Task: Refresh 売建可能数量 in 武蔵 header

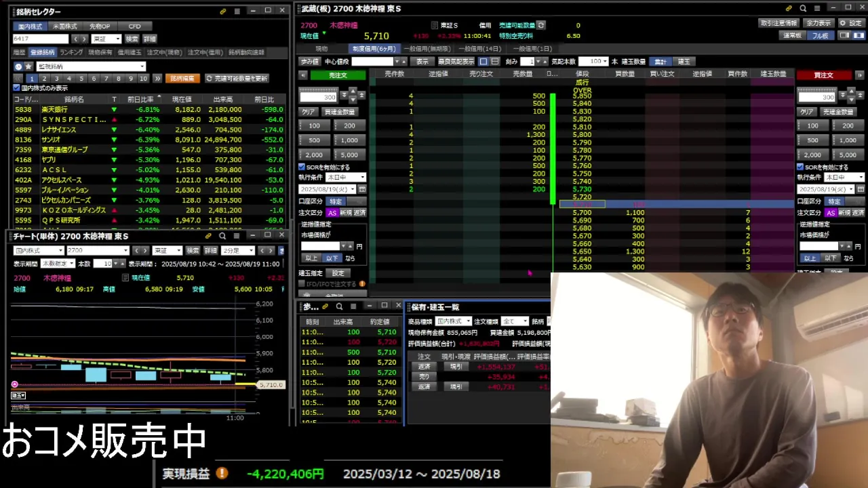Action: click(540, 25)
